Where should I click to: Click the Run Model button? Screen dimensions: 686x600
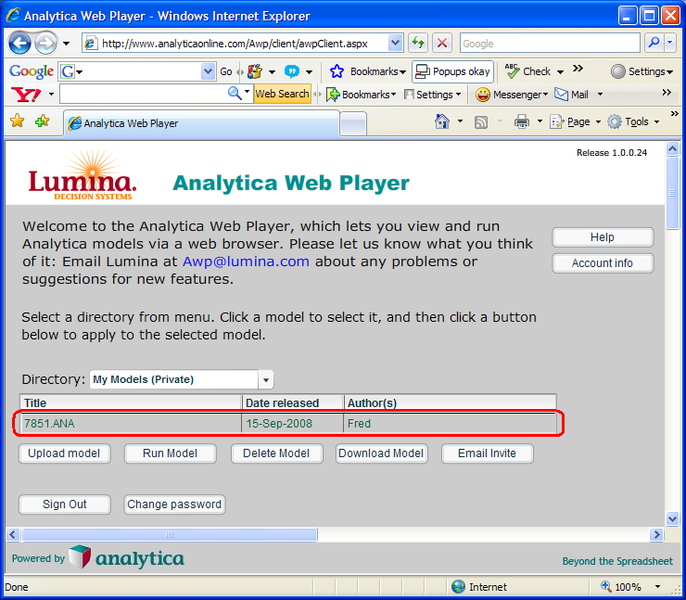click(x=170, y=453)
